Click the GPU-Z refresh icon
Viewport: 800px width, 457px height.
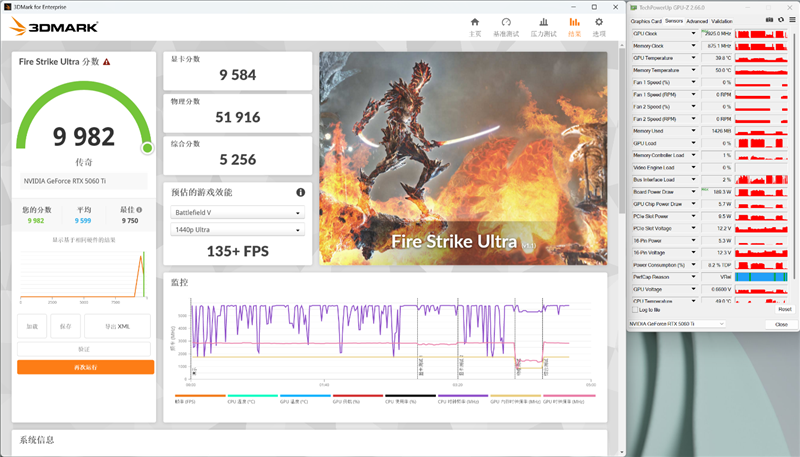pos(780,20)
